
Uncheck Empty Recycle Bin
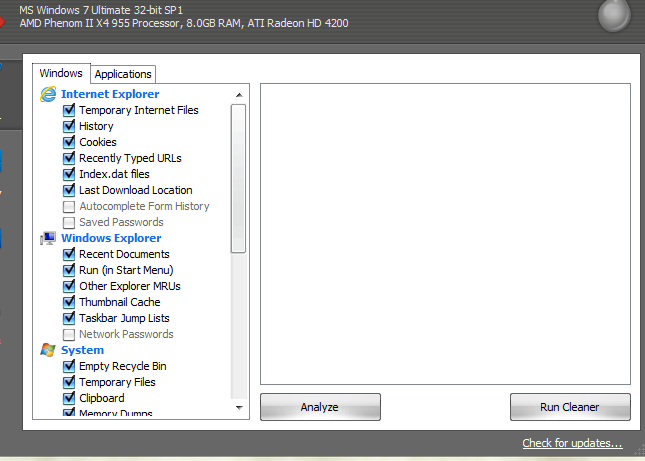(69, 366)
